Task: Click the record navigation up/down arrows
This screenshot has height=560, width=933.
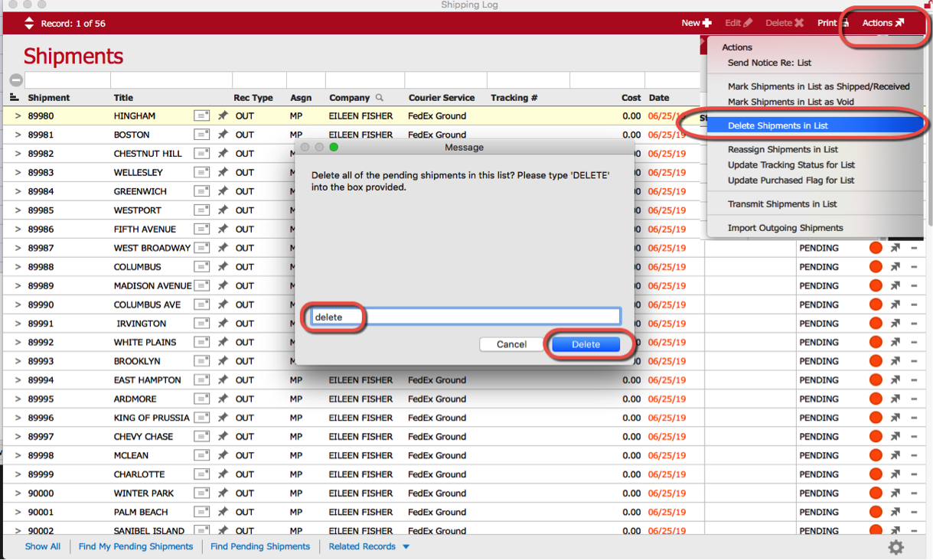Action: click(29, 23)
